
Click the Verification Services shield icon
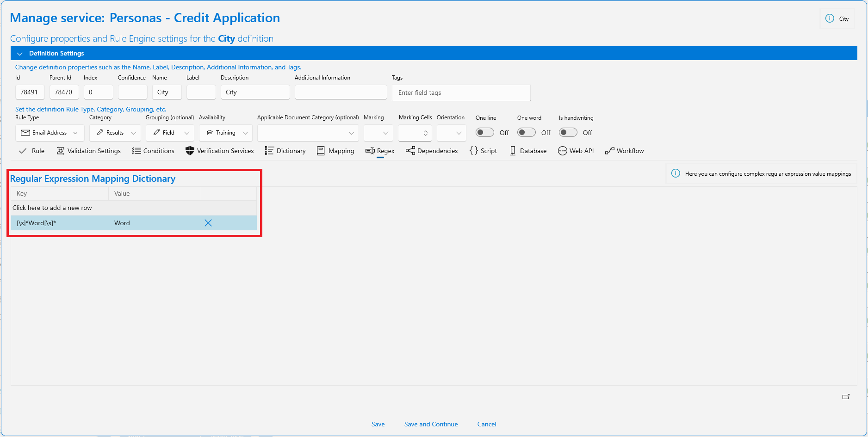coord(190,151)
